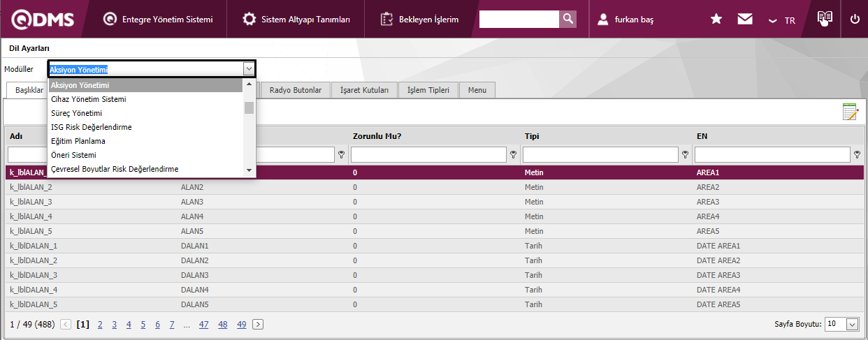Open Bekleyen İşlerim menu
Viewport: 868px width, 340px height.
[x=420, y=20]
